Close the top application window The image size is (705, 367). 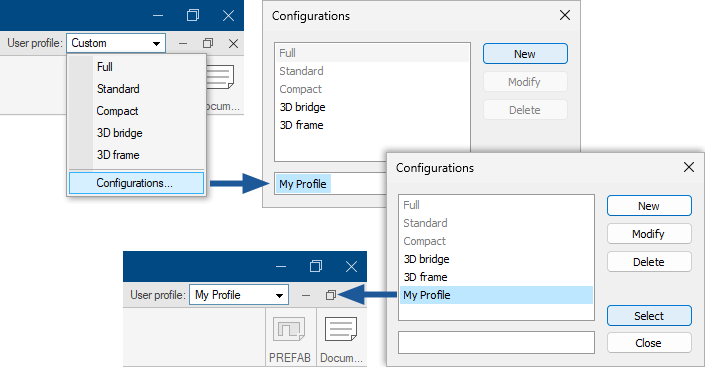[x=228, y=16]
